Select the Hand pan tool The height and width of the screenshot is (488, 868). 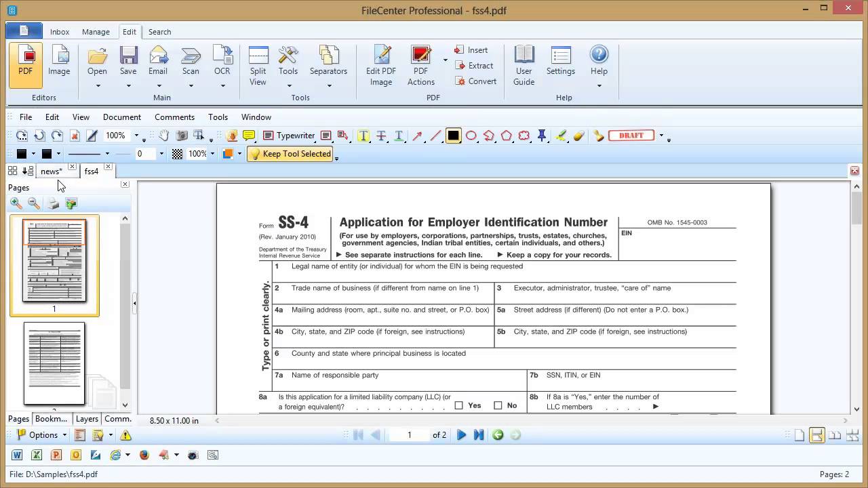[x=164, y=136]
